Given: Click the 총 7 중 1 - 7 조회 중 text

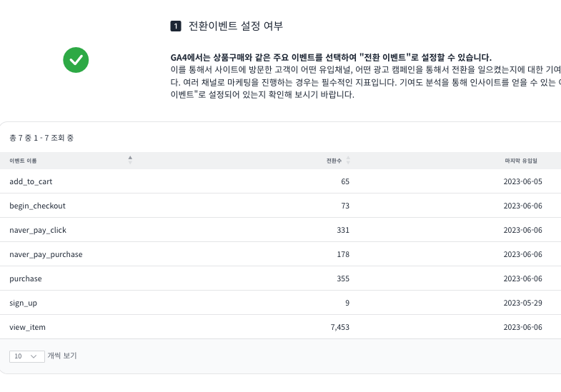Looking at the screenshot, I should (x=41, y=138).
